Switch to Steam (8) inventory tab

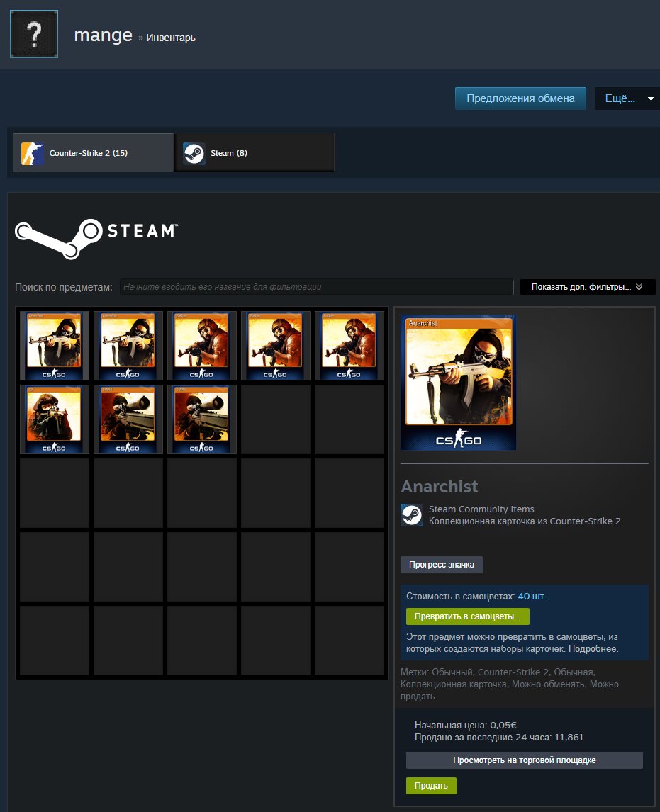point(255,153)
